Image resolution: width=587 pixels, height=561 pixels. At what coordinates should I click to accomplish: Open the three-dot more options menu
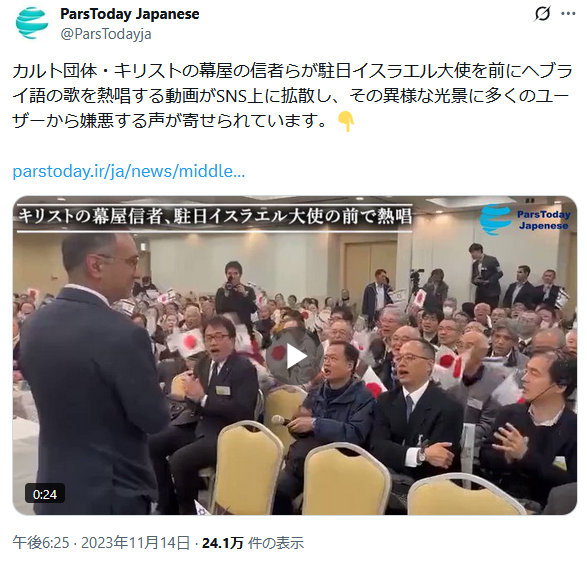pyautogui.click(x=568, y=14)
